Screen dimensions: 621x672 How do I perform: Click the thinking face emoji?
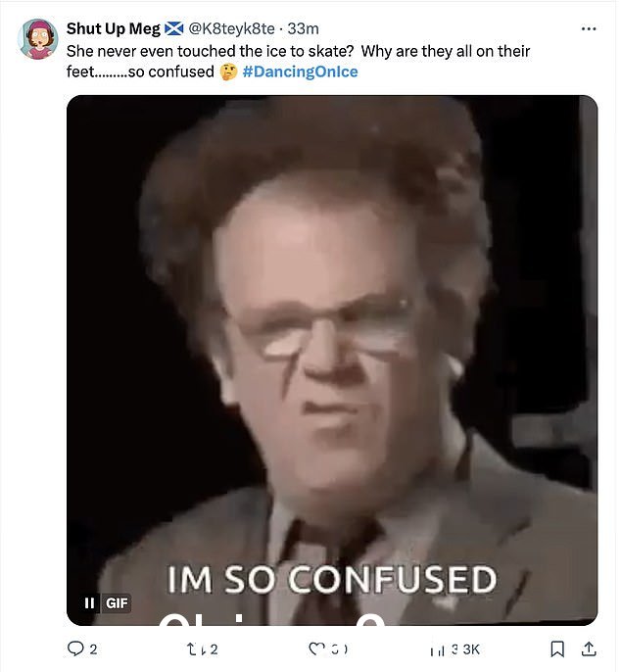[228, 72]
